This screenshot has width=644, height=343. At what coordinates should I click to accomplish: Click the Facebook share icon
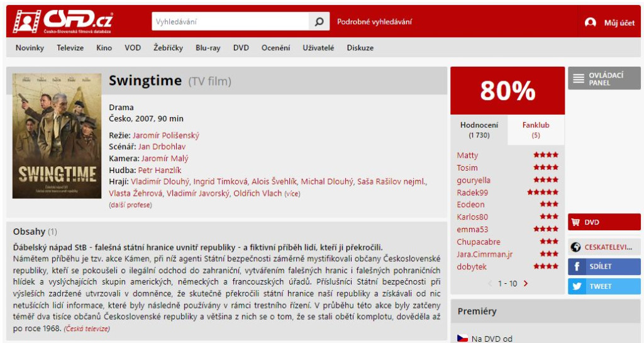577,267
